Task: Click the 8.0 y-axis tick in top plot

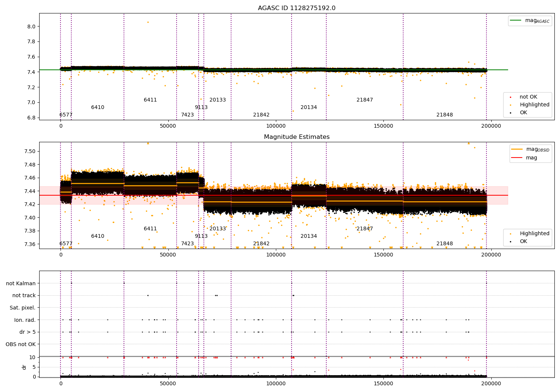Action: [x=31, y=27]
